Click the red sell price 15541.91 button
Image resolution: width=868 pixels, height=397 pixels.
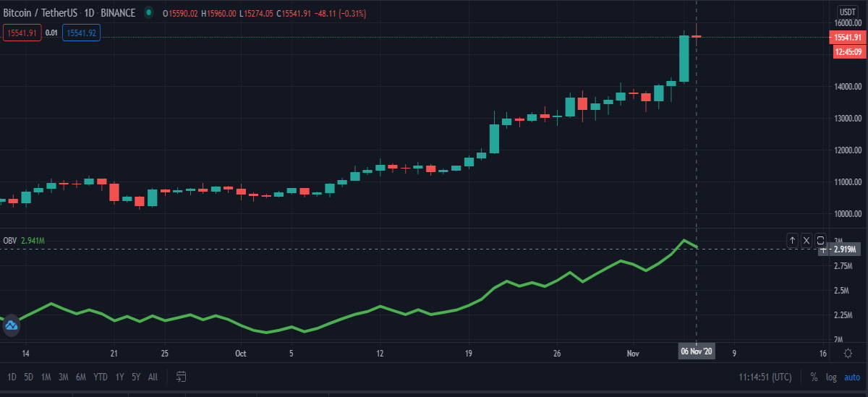pos(22,32)
